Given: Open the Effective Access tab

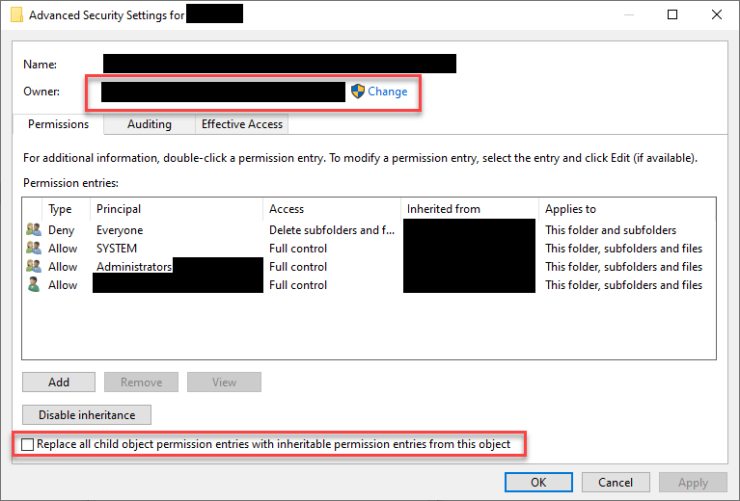Looking at the screenshot, I should point(242,124).
